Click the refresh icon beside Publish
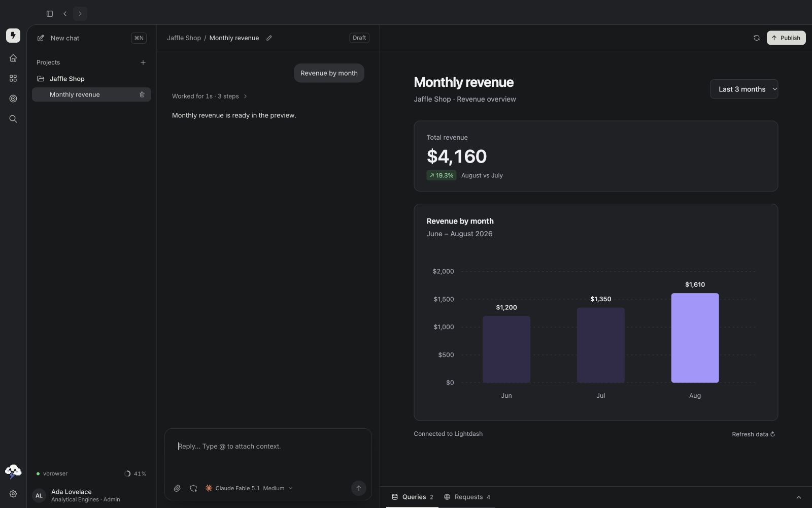Viewport: 812px width, 508px height. (757, 38)
